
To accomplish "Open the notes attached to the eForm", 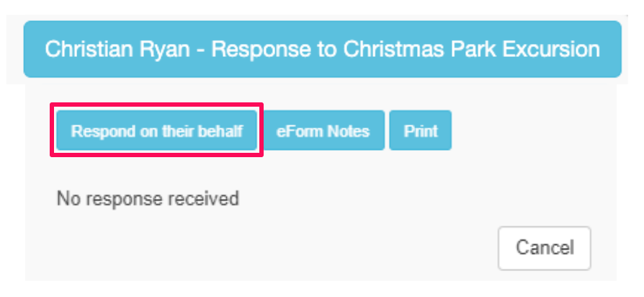I will [x=323, y=130].
